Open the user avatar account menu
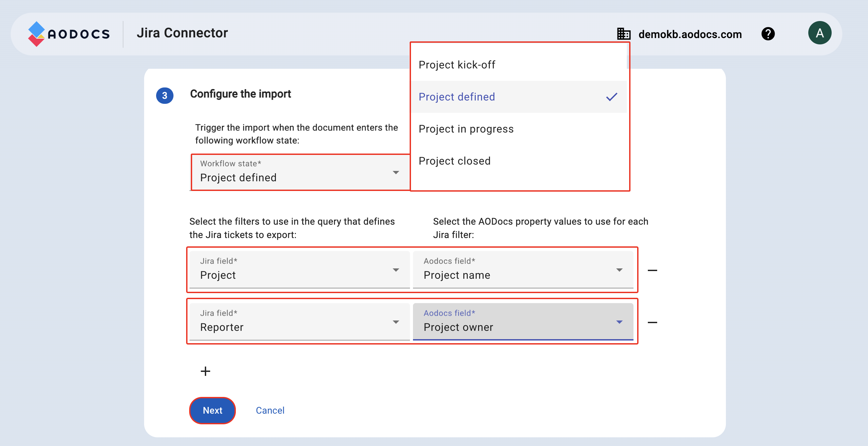Screen dimensions: 868x446 (x=819, y=33)
